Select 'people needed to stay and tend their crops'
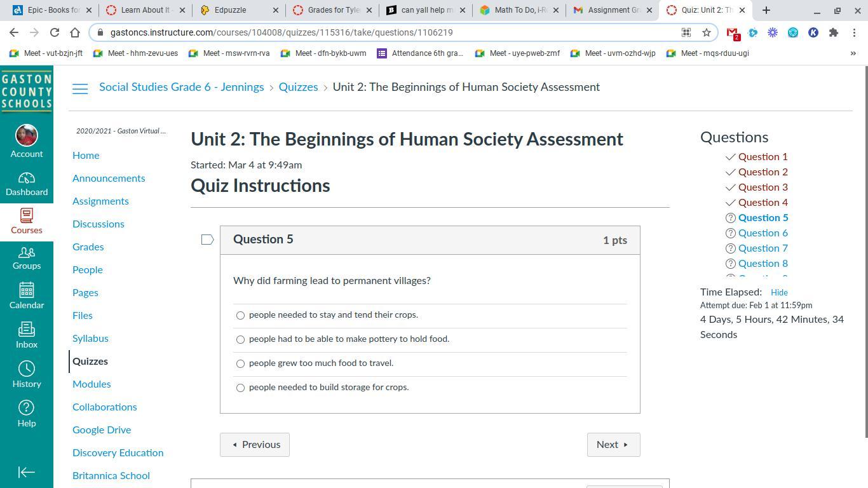Viewport: 868px width, 488px height. pos(240,315)
